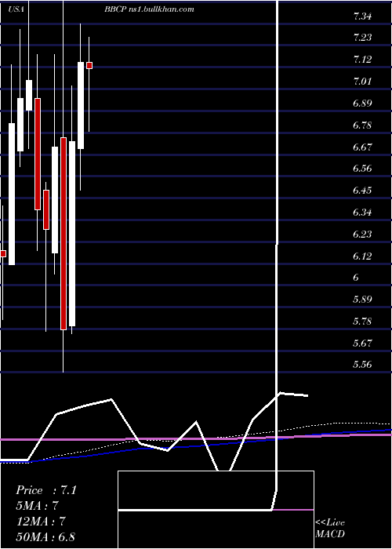This screenshot has width=392, height=549.
Task: Click the 7.12 price axis label
Action: click(x=362, y=60)
